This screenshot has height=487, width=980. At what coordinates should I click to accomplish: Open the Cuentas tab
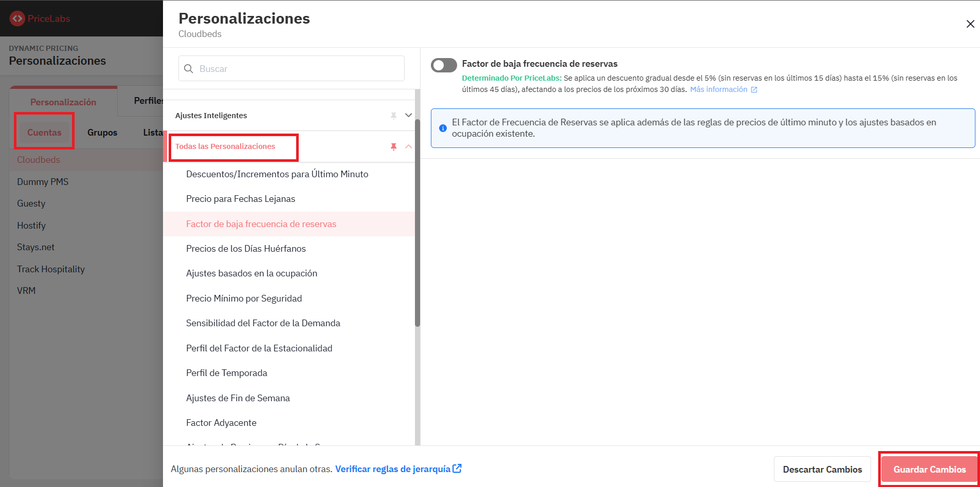point(44,133)
